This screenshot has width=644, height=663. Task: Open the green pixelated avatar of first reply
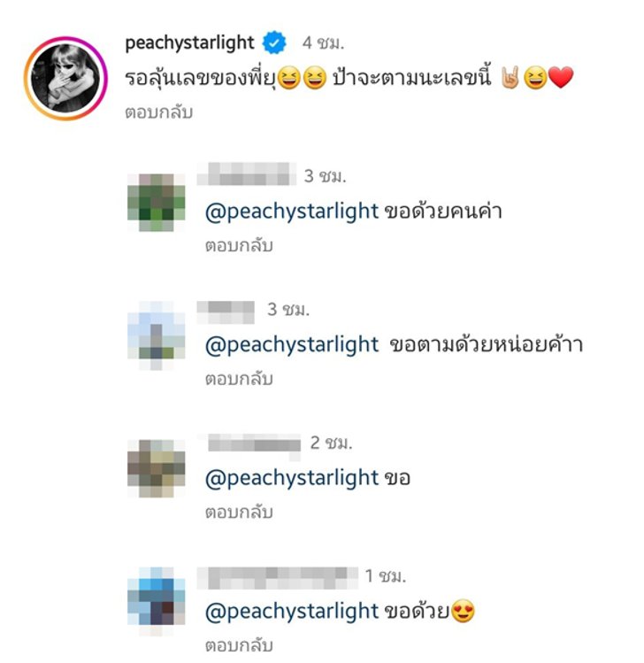(x=157, y=203)
